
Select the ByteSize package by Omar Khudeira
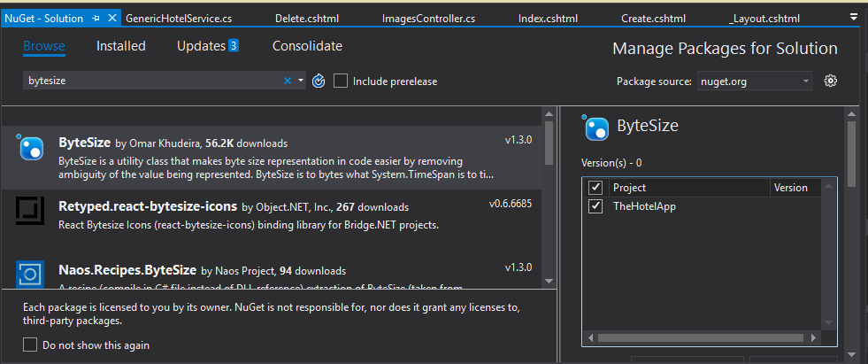pyautogui.click(x=272, y=158)
